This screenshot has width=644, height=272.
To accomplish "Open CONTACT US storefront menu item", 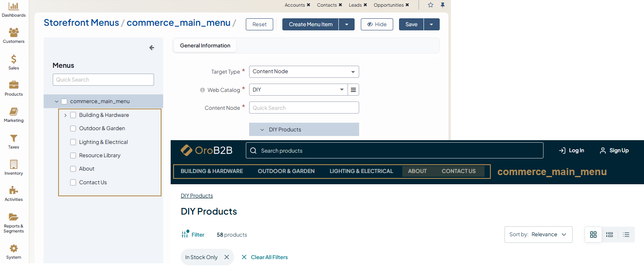I will coord(459,171).
